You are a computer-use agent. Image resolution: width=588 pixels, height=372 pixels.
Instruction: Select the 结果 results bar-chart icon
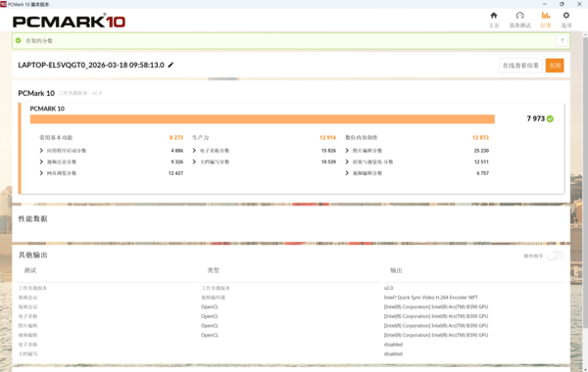546,16
